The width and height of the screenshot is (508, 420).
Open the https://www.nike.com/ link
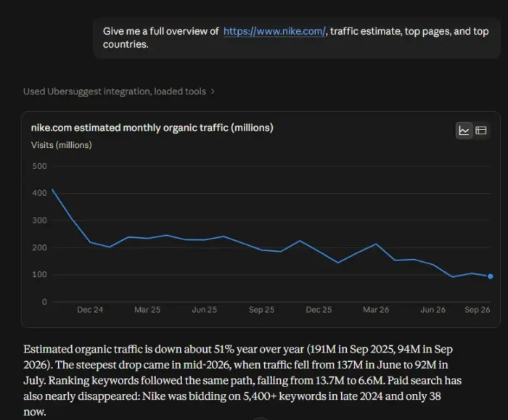(x=274, y=31)
